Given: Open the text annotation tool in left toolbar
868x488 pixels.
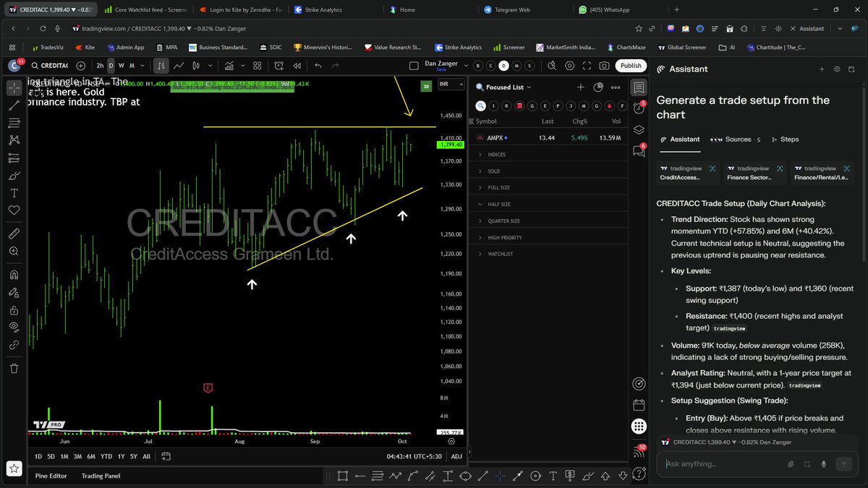Looking at the screenshot, I should 14,193.
